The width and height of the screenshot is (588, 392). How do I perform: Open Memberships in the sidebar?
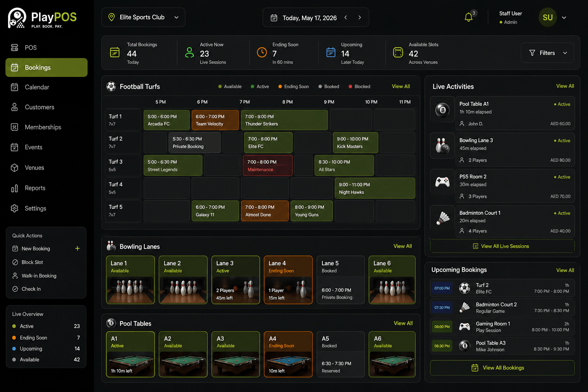[43, 127]
